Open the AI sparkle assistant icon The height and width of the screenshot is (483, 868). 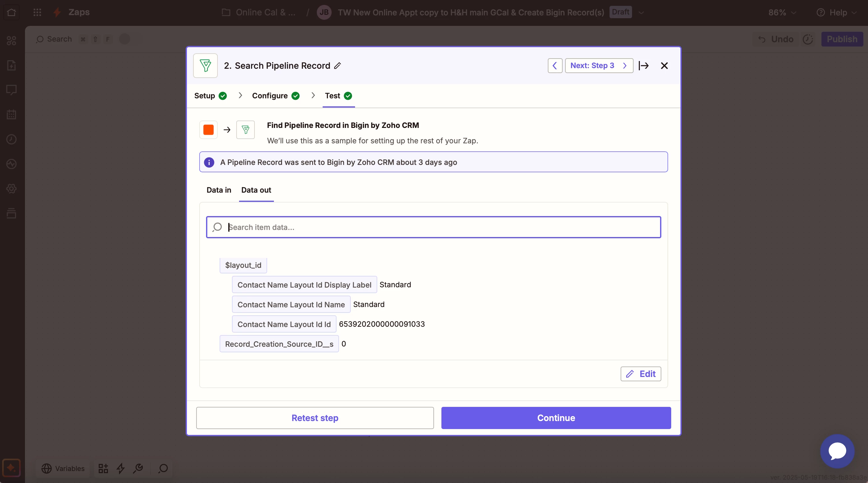point(11,468)
